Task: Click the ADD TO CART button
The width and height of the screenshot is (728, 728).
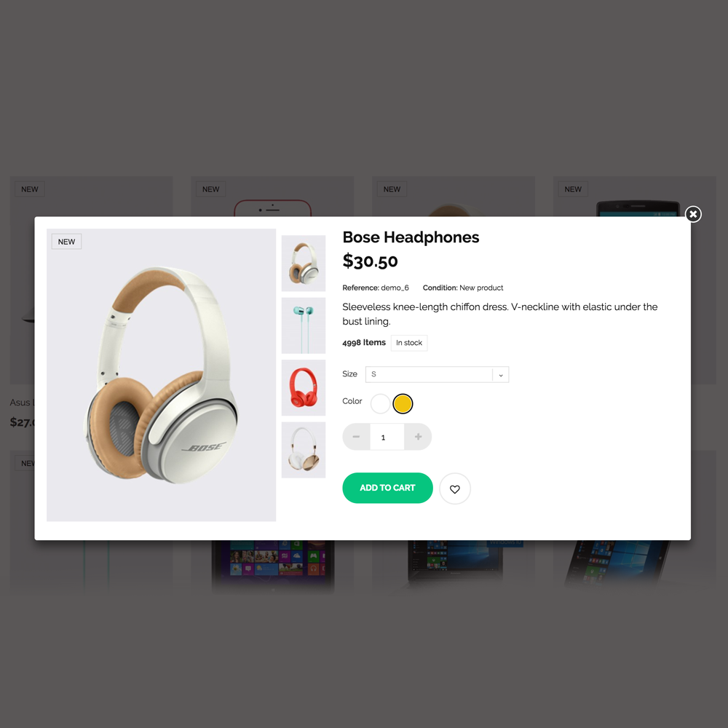Action: tap(387, 488)
